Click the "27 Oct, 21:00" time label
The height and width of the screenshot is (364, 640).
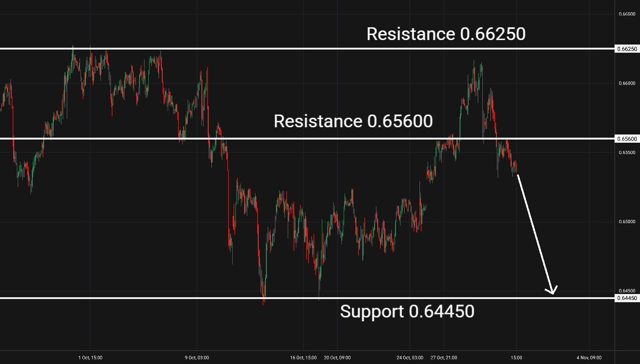444,358
